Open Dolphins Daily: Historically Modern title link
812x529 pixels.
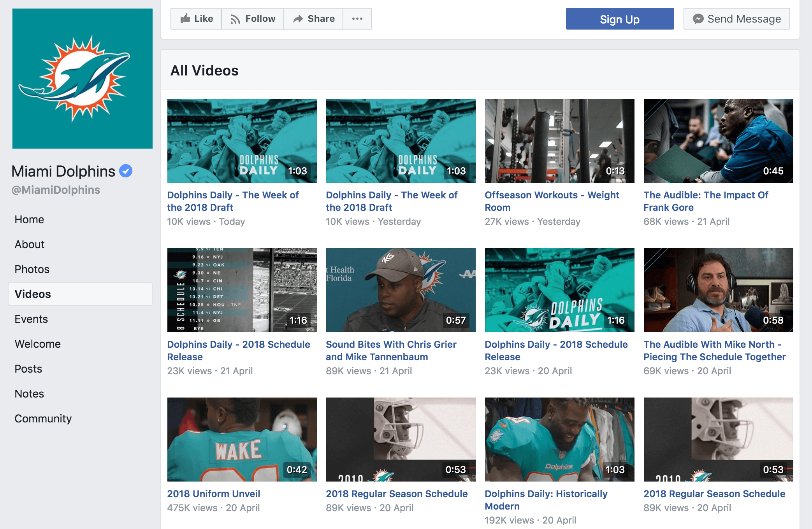tap(546, 500)
